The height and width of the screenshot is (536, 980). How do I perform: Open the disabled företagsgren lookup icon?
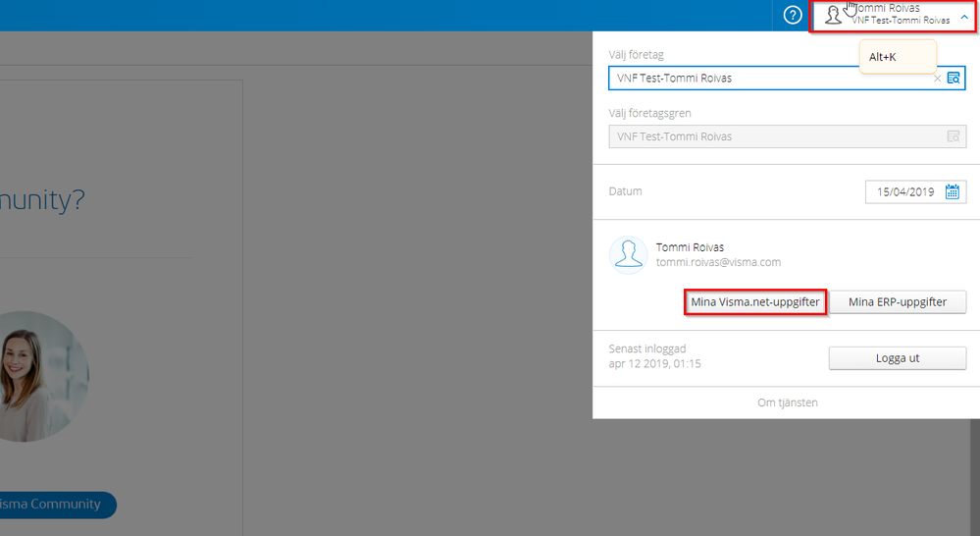point(954,136)
